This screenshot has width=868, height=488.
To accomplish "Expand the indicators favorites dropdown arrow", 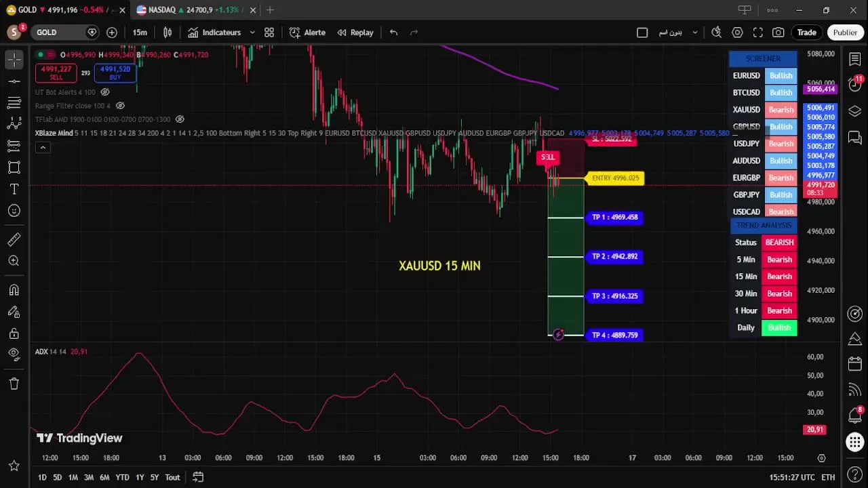I will pos(252,33).
